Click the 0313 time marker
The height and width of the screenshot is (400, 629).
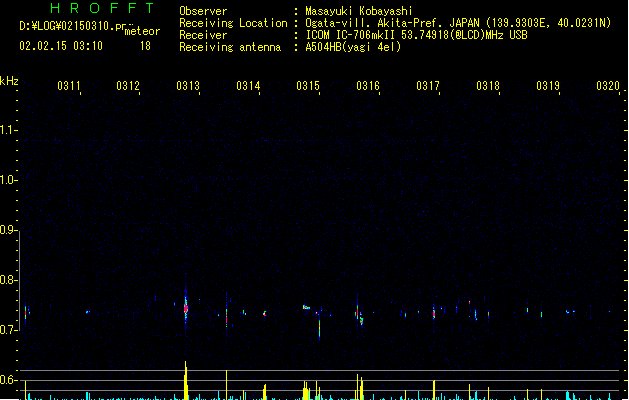188,86
